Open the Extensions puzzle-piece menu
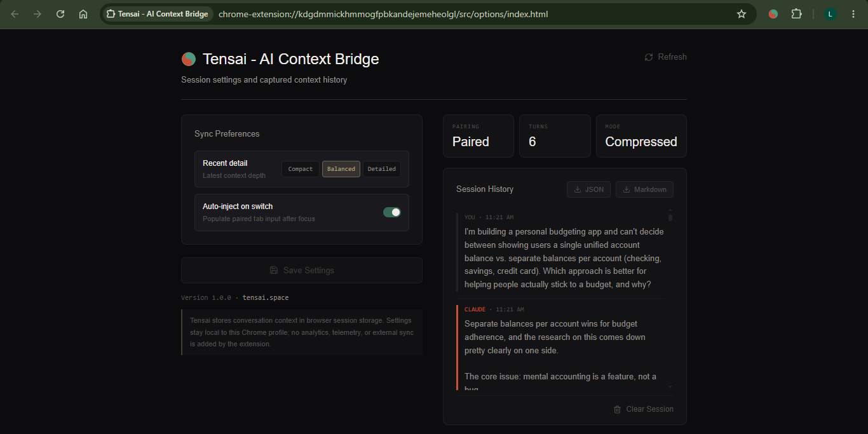The image size is (868, 434). [796, 14]
